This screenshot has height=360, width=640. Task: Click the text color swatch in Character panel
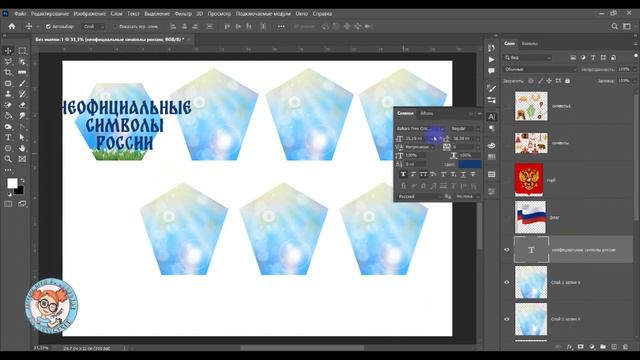(469, 164)
